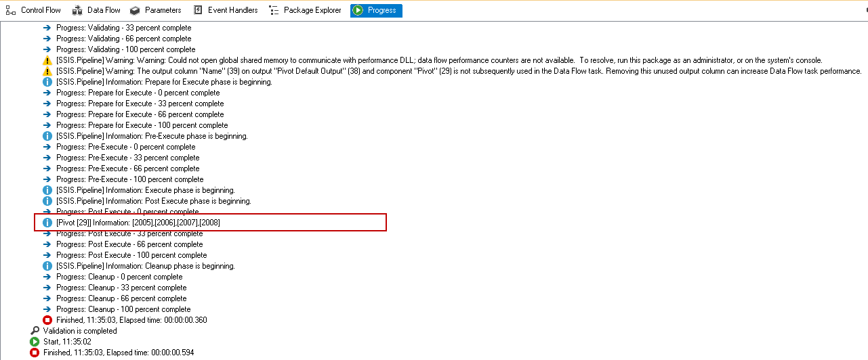This screenshot has height=360, width=868.
Task: Click the green Progress play icon
Action: tap(358, 10)
